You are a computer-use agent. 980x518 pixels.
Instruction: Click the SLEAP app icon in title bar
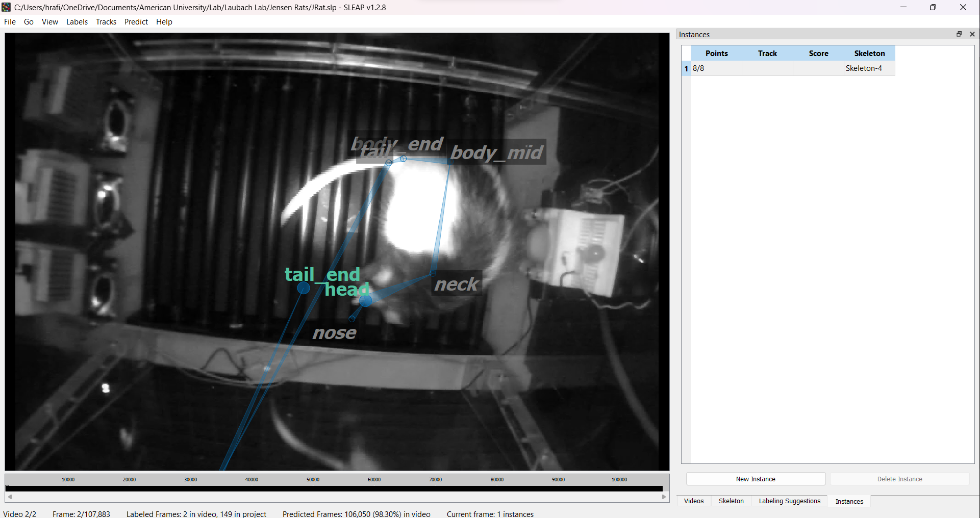coord(6,7)
